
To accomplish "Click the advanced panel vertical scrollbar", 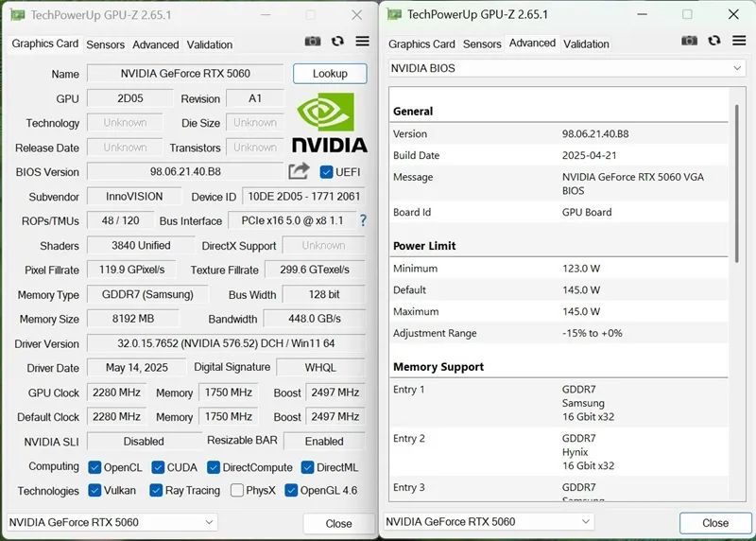I will (x=737, y=183).
